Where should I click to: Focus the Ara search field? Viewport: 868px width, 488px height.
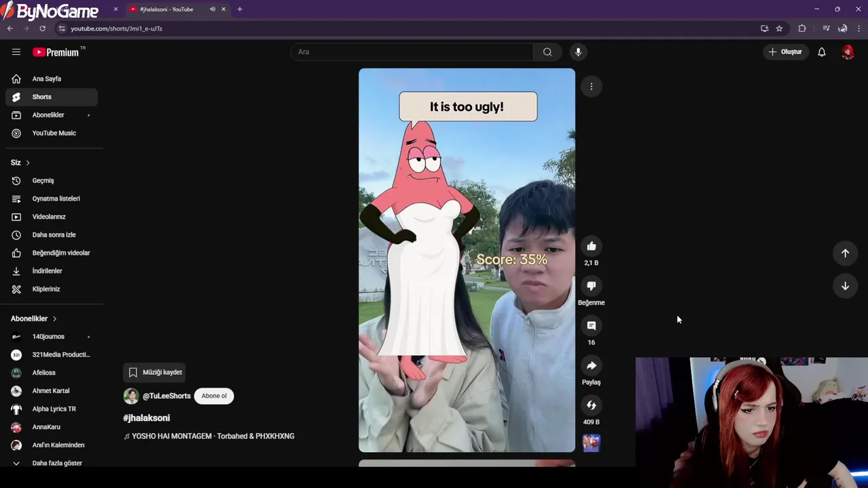click(x=412, y=52)
